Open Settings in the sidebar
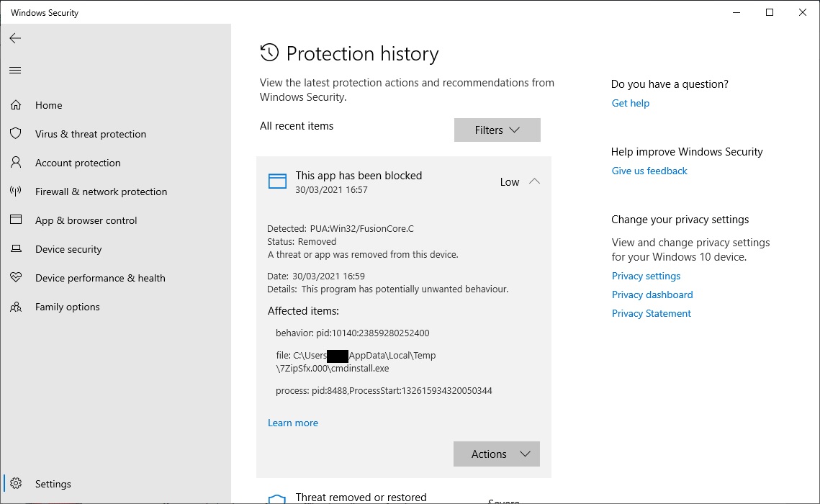 pos(53,484)
